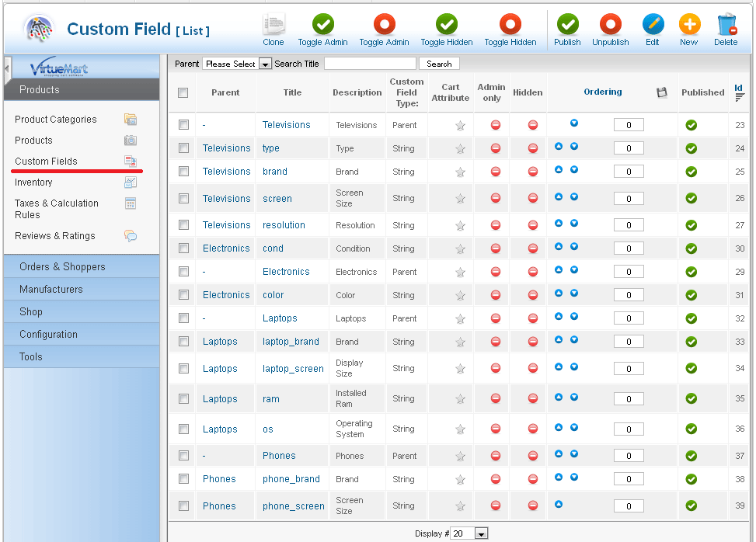This screenshot has height=542, width=756.
Task: Click the New custom field icon
Action: coord(688,26)
